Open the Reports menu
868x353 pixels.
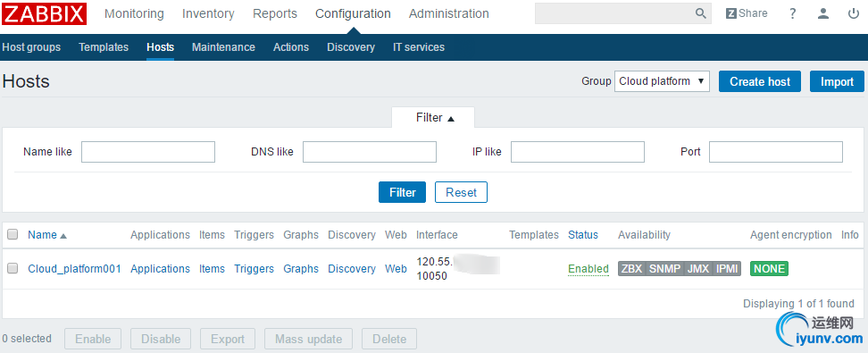click(274, 13)
